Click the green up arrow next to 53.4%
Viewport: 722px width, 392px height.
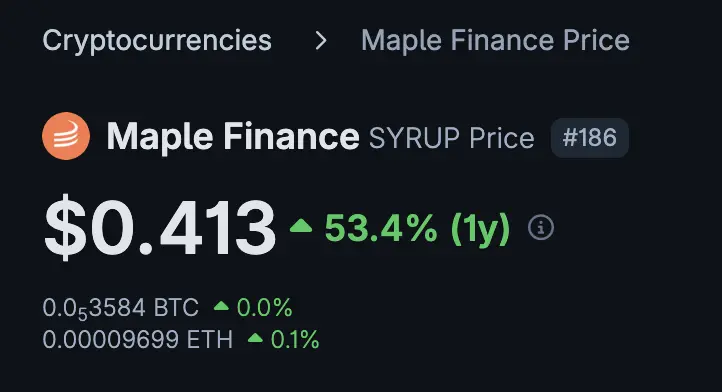click(301, 226)
